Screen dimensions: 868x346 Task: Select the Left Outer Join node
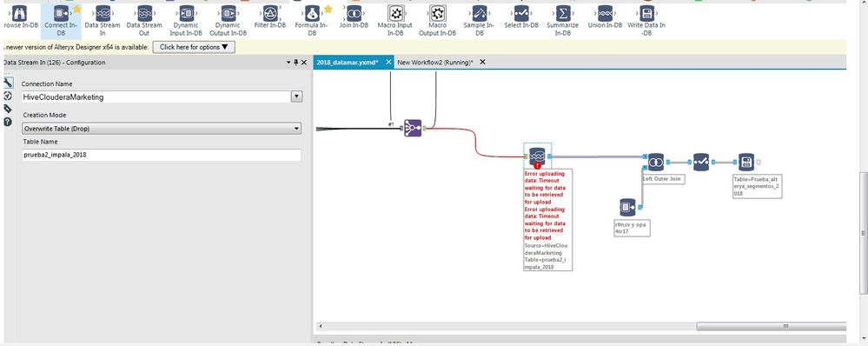[656, 163]
